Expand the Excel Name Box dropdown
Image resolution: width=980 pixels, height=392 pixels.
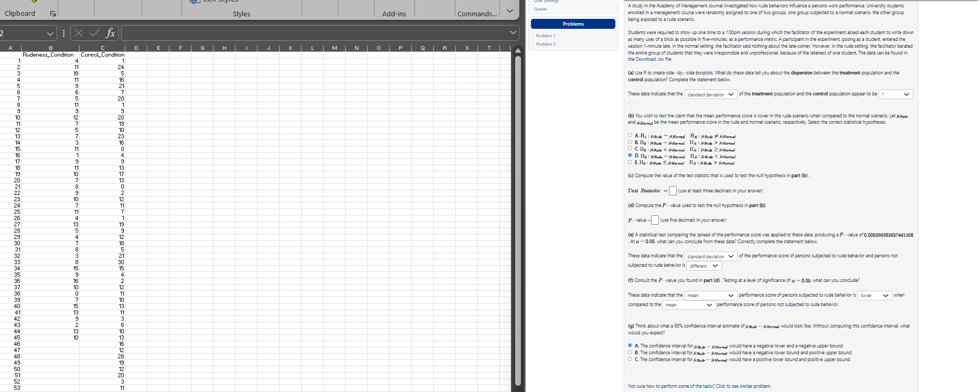[50, 33]
